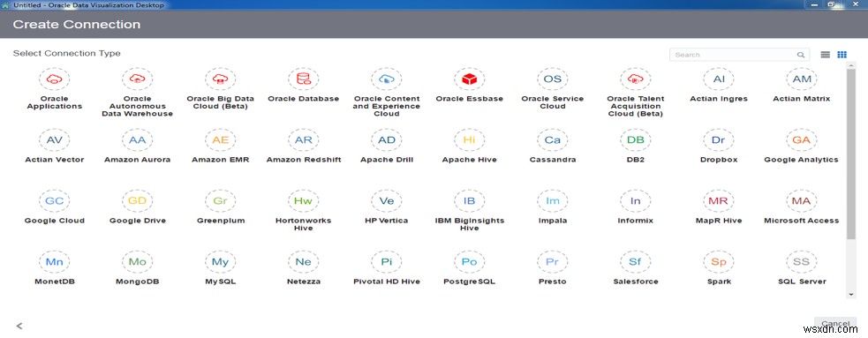Go back using the left arrow
Screen dimensions: 868x338
coord(19,326)
